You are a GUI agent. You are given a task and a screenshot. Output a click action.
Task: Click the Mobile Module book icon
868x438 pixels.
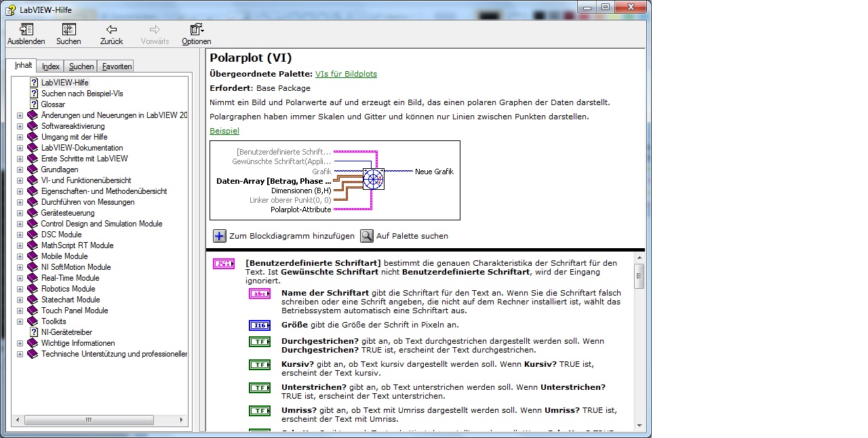click(x=33, y=256)
